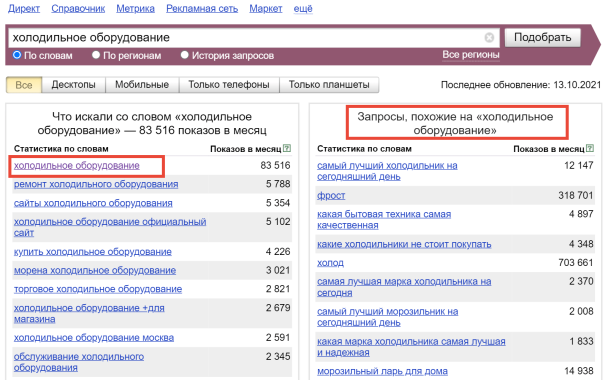The image size is (608, 380).
Task: Open the 'холодильное оборудование' query link
Action: click(77, 166)
